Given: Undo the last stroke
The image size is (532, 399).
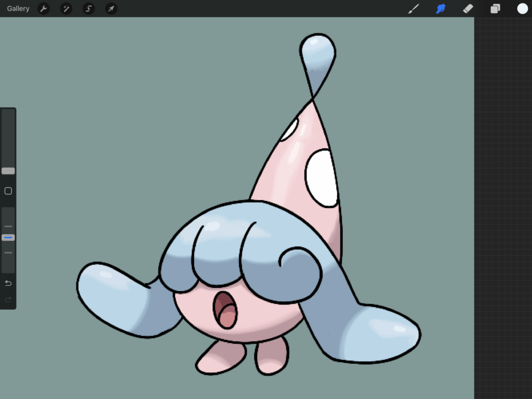Looking at the screenshot, I should click(8, 283).
